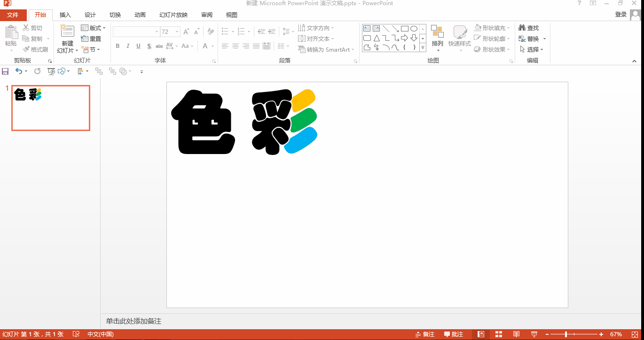644x340 pixels.
Task: Apply shape outline formatting
Action: pyautogui.click(x=490, y=38)
